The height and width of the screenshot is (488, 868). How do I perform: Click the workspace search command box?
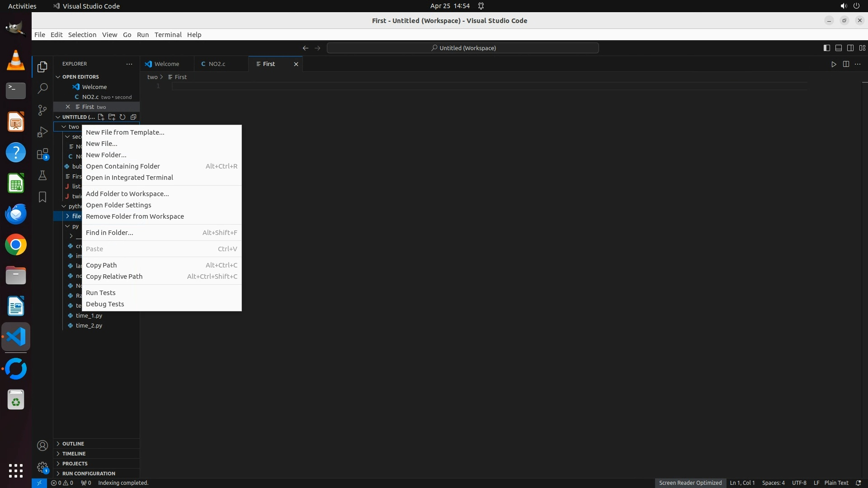(x=463, y=48)
